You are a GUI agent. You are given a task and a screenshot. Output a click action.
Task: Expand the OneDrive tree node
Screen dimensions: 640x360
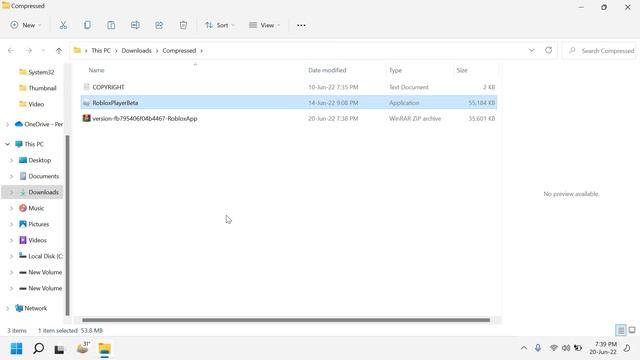[x=7, y=124]
